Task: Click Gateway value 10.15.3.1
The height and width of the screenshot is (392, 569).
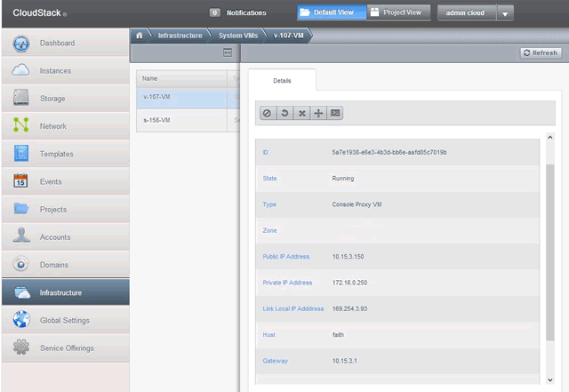Action: [345, 361]
